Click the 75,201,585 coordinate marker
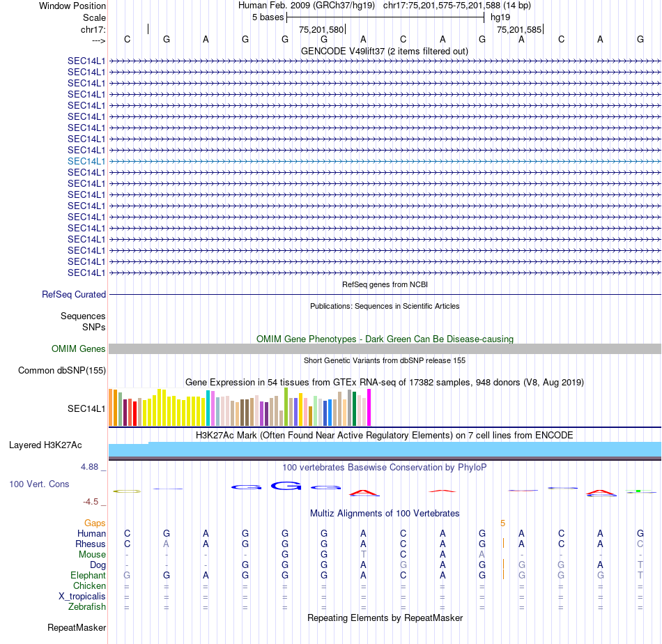Viewport: 662px width, 644px height. coord(519,29)
